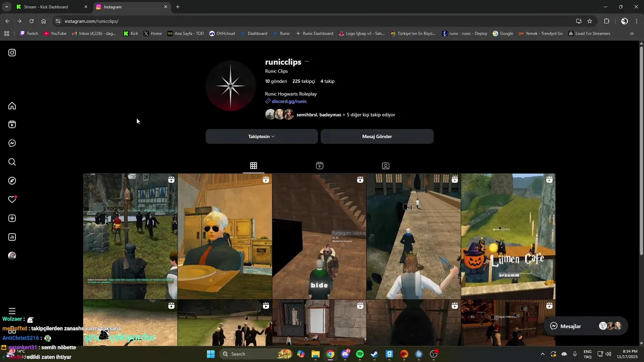Open Steam from the taskbar
Screen dimensions: 644x362
[374, 354]
